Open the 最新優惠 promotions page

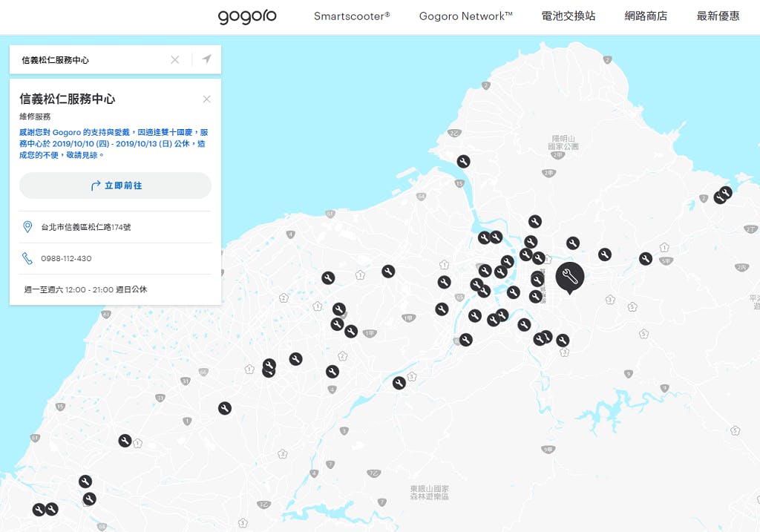point(718,16)
